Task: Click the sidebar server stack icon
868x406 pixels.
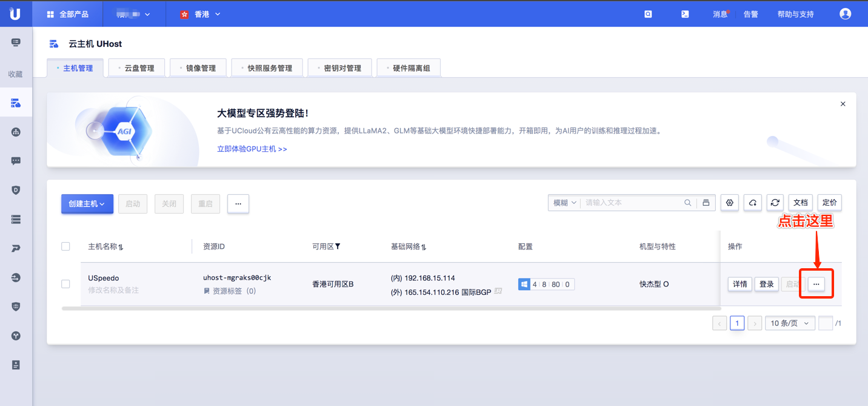Action: [16, 219]
